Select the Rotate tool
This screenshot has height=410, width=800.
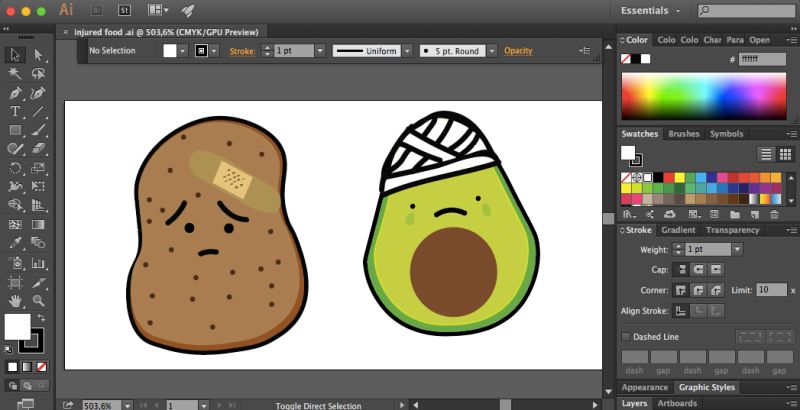(15, 167)
